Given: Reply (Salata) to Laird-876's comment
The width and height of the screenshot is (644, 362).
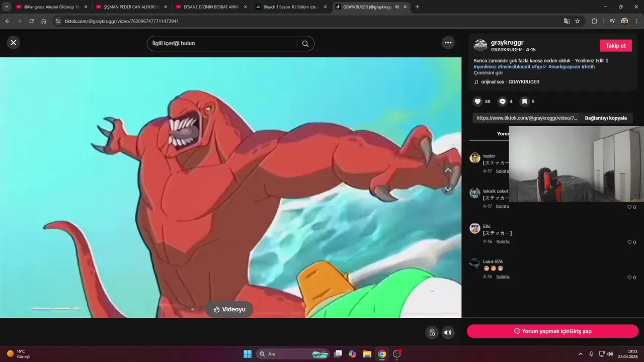Looking at the screenshot, I should click(x=503, y=277).
